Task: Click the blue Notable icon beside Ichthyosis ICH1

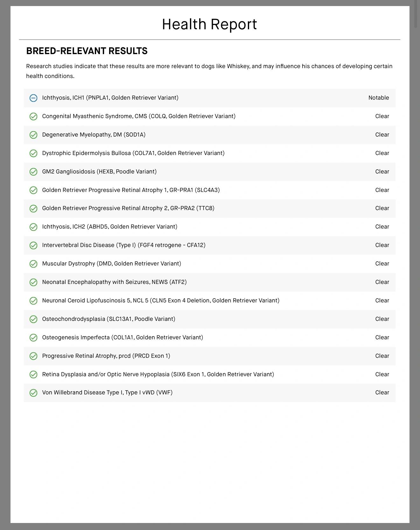Action: (x=33, y=98)
